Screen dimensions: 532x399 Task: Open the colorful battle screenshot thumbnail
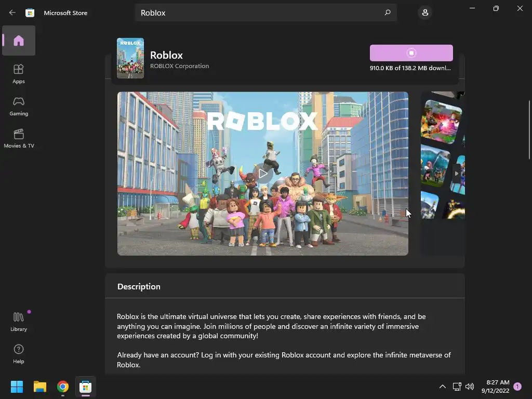[441, 122]
